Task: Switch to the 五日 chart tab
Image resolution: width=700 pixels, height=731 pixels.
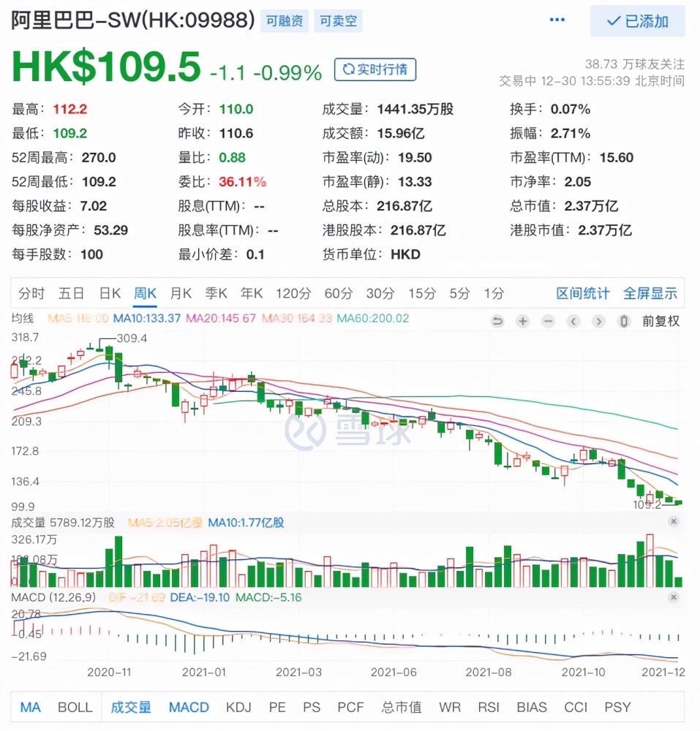Action: point(72,293)
